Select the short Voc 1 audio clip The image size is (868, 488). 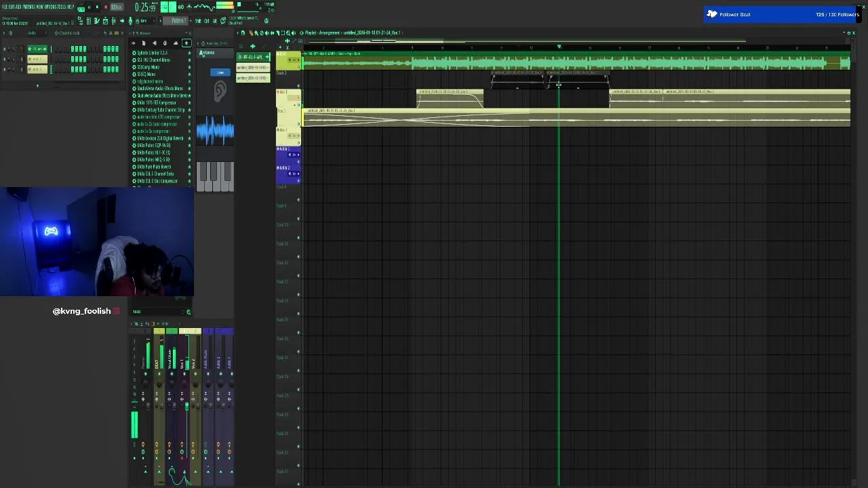pos(450,99)
